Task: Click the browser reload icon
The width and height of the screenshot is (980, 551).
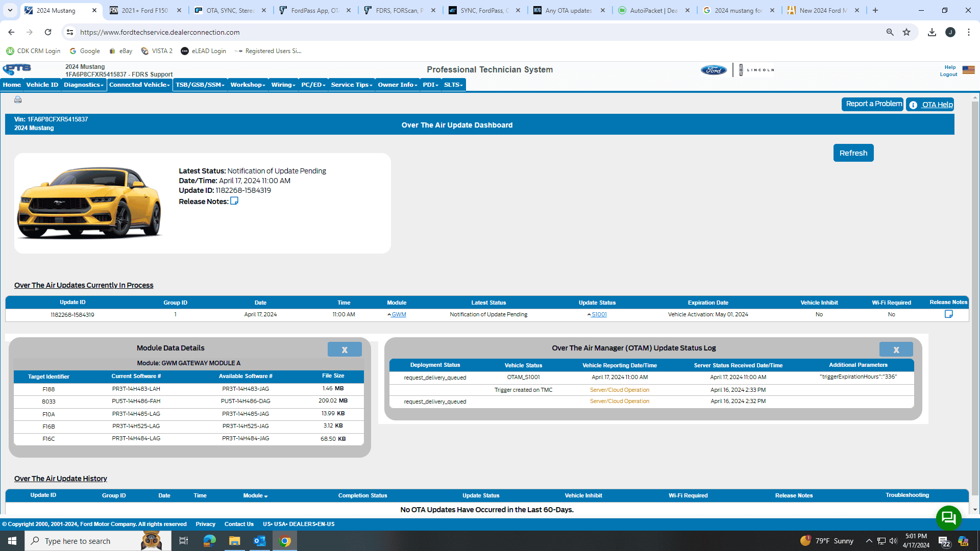Action: click(48, 32)
